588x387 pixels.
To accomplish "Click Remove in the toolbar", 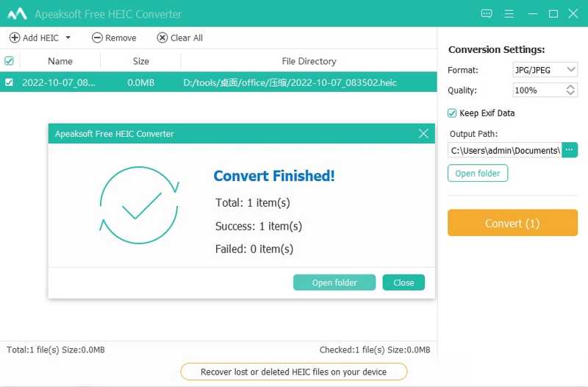I will pyautogui.click(x=114, y=38).
